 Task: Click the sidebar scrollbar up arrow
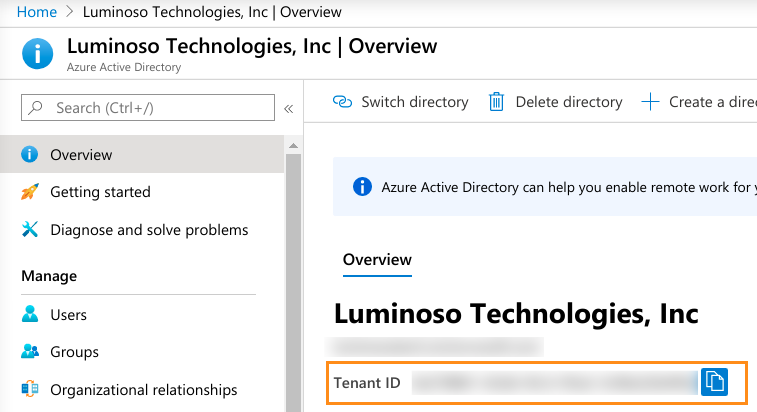[x=293, y=145]
